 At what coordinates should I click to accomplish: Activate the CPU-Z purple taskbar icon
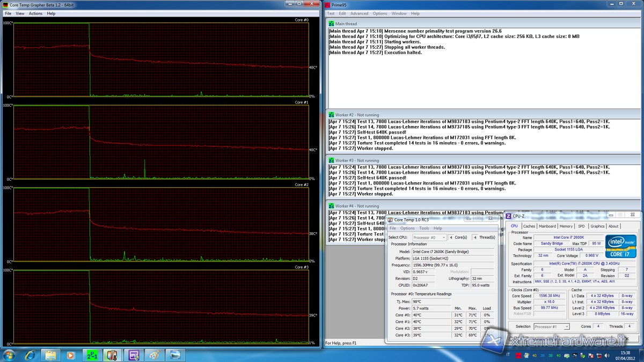coord(133,354)
